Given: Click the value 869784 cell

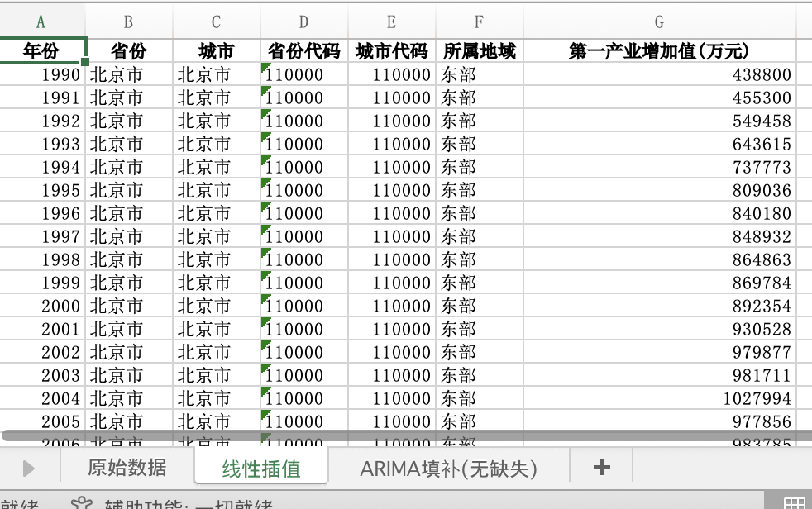Looking at the screenshot, I should click(x=659, y=283).
